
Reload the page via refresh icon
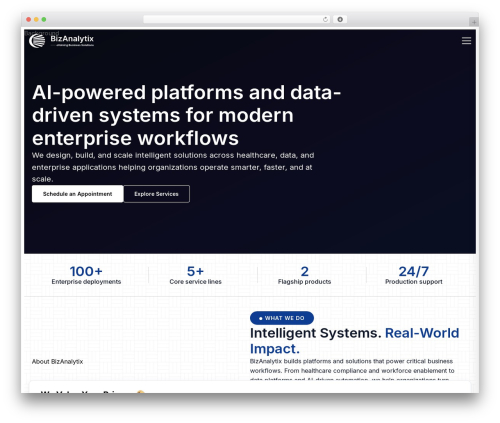325,20
